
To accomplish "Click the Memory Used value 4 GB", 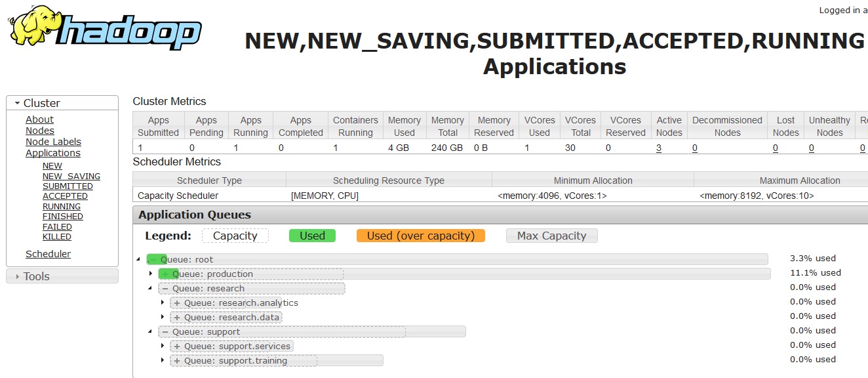I will pyautogui.click(x=399, y=148).
